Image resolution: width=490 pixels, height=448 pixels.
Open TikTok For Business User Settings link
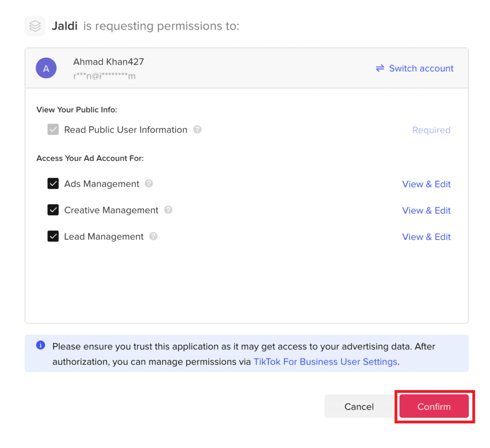coord(325,361)
